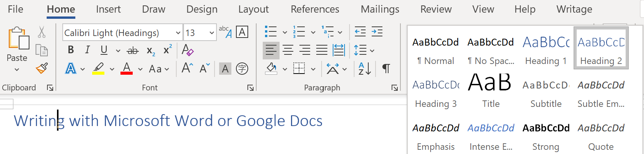Increase indent of the paragraph
The width and height of the screenshot is (644, 154).
377,32
